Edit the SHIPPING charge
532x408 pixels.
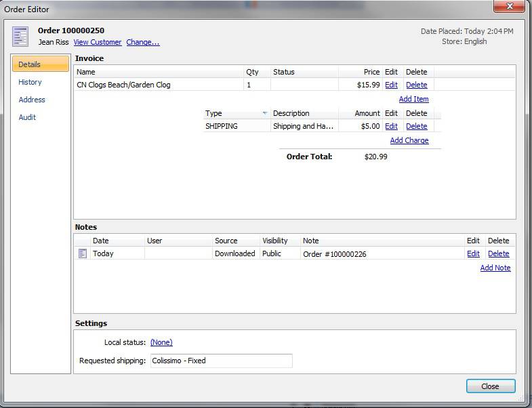coord(391,126)
